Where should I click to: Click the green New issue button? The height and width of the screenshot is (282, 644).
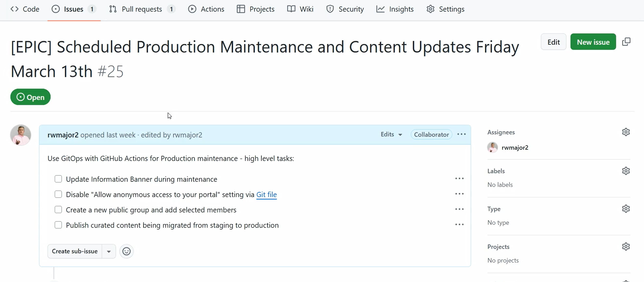(593, 42)
